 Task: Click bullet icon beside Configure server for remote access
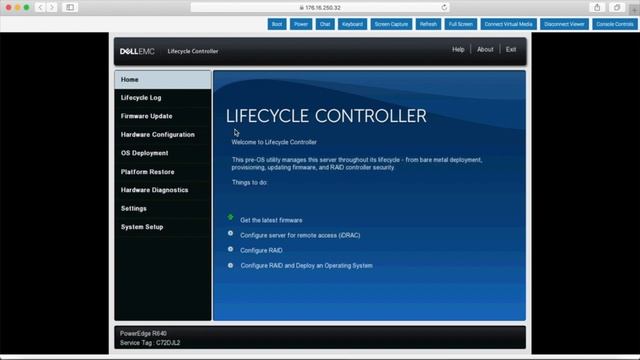point(231,233)
